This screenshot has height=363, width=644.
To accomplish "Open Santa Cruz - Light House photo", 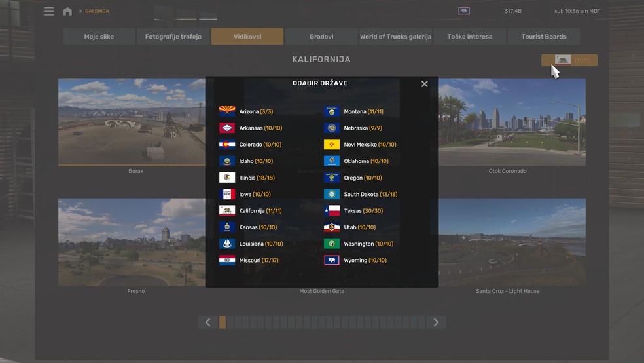I will tap(512, 242).
